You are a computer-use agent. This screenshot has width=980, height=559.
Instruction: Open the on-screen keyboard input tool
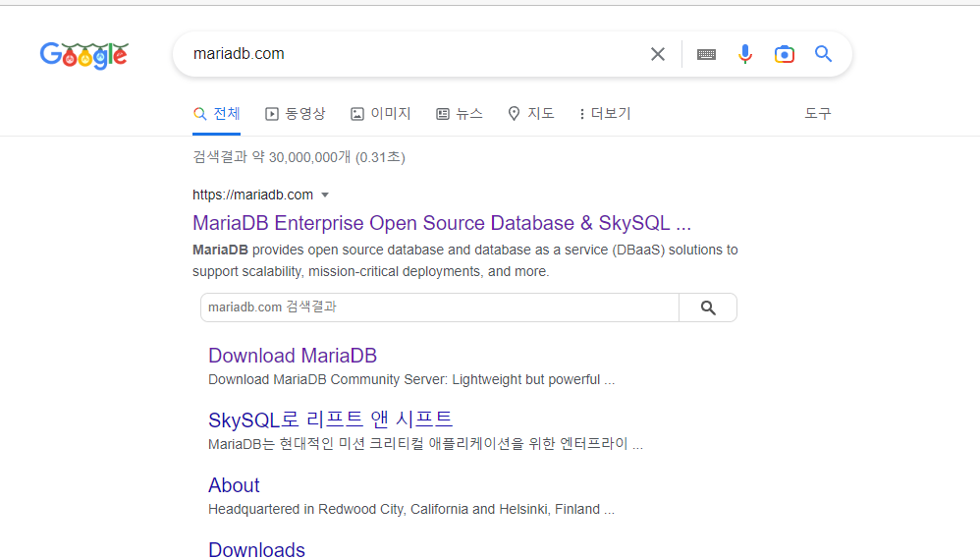(706, 54)
